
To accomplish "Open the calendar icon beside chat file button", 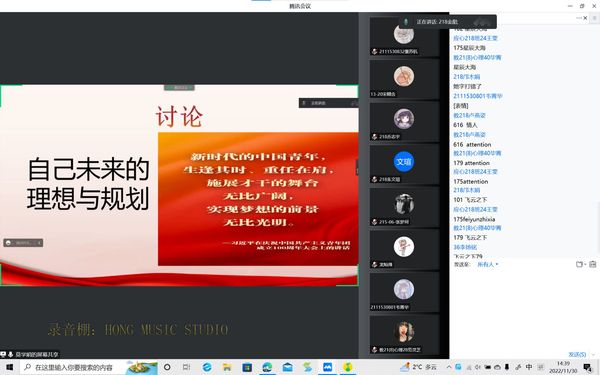I will [593, 264].
